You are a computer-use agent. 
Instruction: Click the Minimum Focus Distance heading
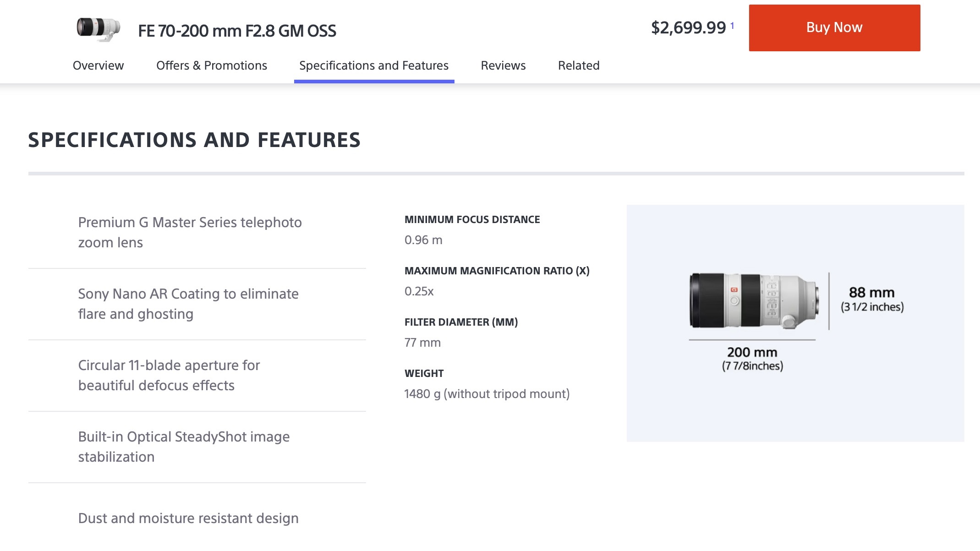coord(472,220)
